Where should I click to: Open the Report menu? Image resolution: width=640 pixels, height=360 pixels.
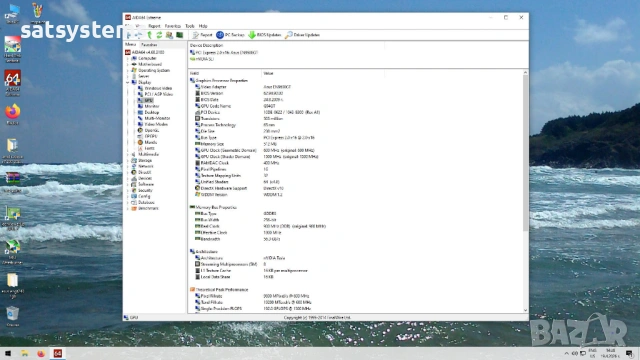click(154, 26)
